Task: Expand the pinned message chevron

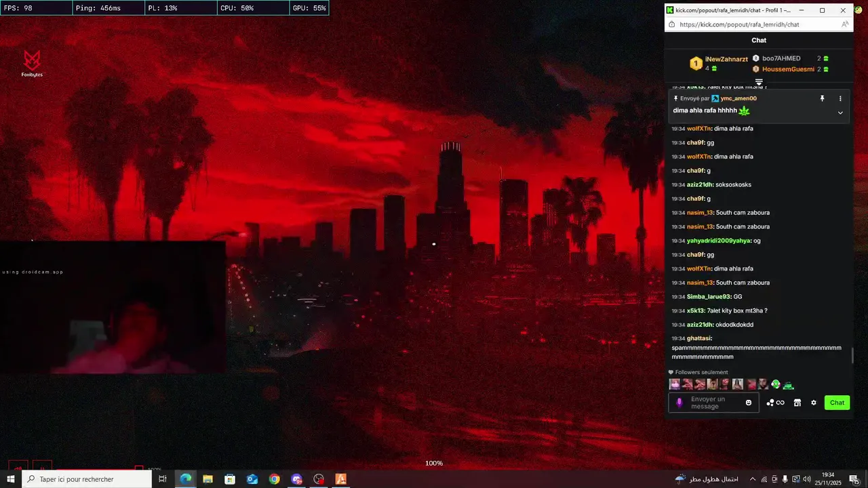Action: 840,113
